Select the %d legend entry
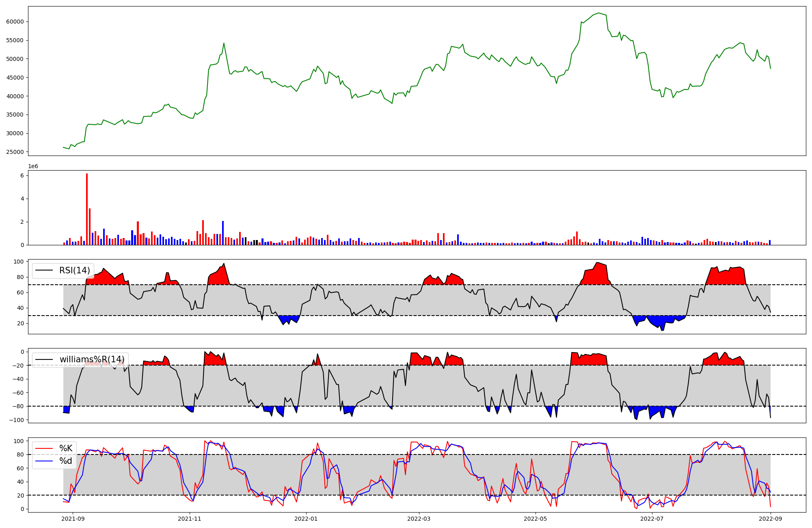The height and width of the screenshot is (528, 812). 66,461
